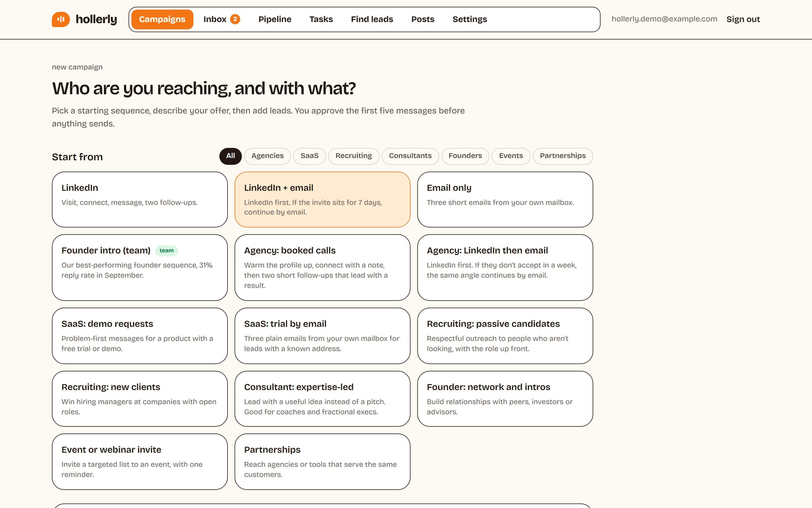Open the Campaigns tab

pyautogui.click(x=162, y=19)
